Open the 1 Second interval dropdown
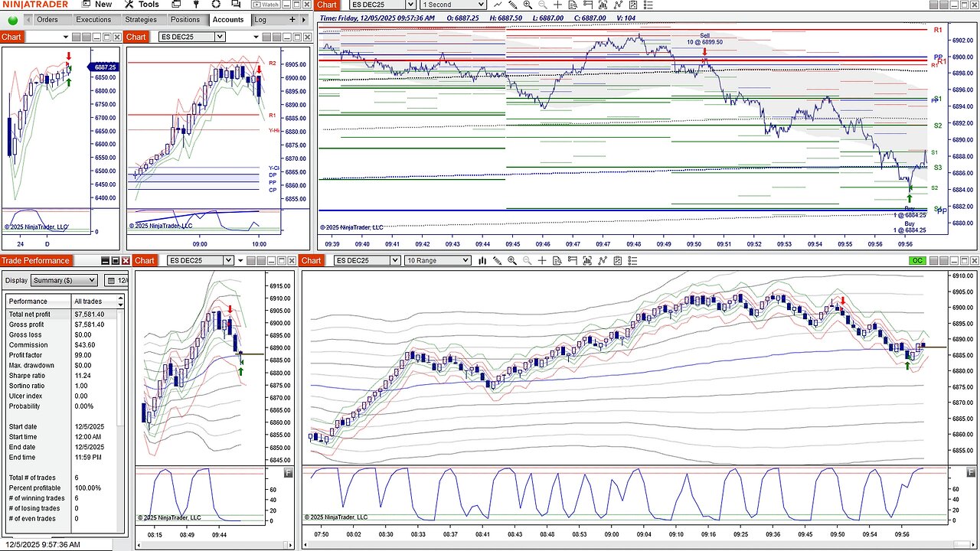This screenshot has width=980, height=551. click(x=452, y=5)
